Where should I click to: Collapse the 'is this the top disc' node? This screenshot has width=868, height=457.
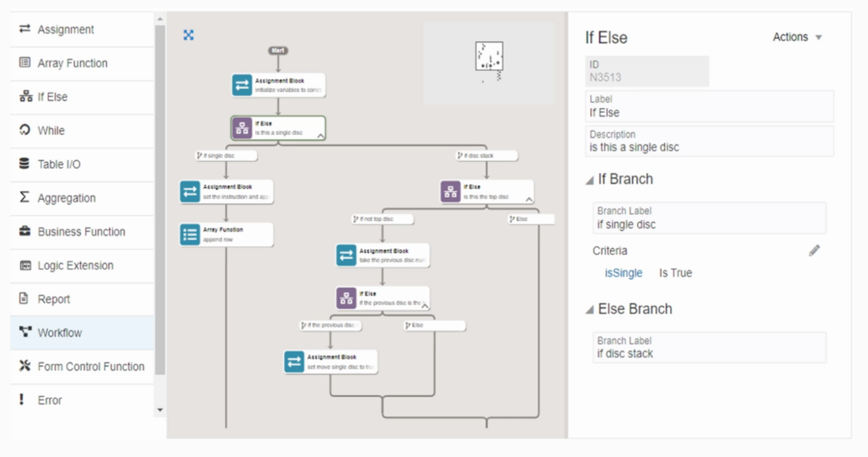point(529,199)
